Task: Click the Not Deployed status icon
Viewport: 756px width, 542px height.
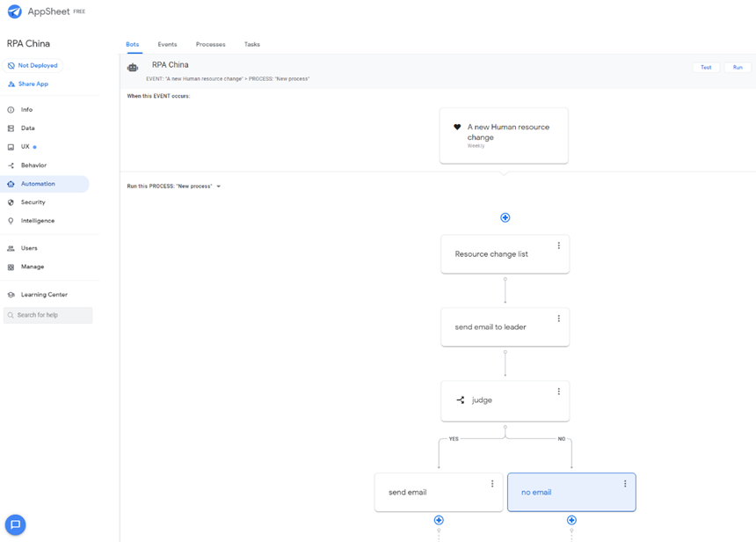Action: click(11, 66)
